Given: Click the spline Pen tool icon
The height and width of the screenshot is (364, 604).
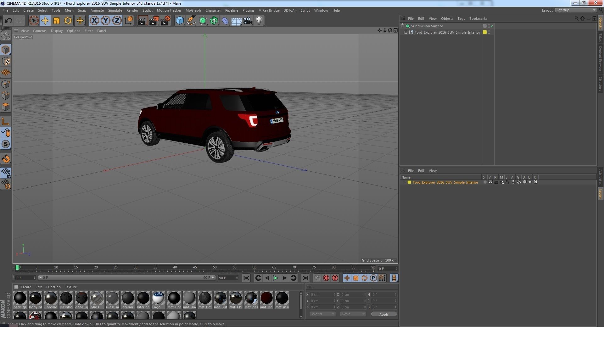Looking at the screenshot, I should 191,21.
